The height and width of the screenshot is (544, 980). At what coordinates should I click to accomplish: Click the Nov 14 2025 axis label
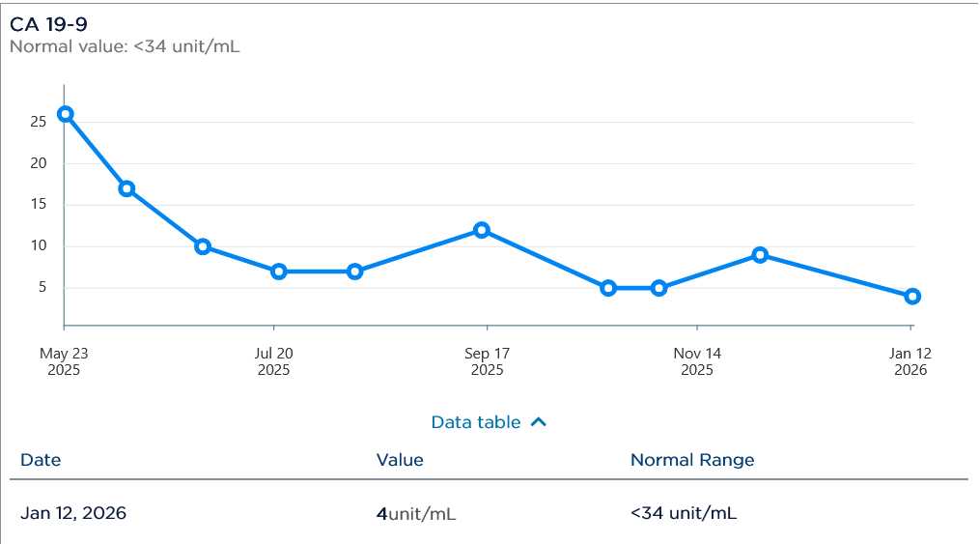click(x=697, y=361)
